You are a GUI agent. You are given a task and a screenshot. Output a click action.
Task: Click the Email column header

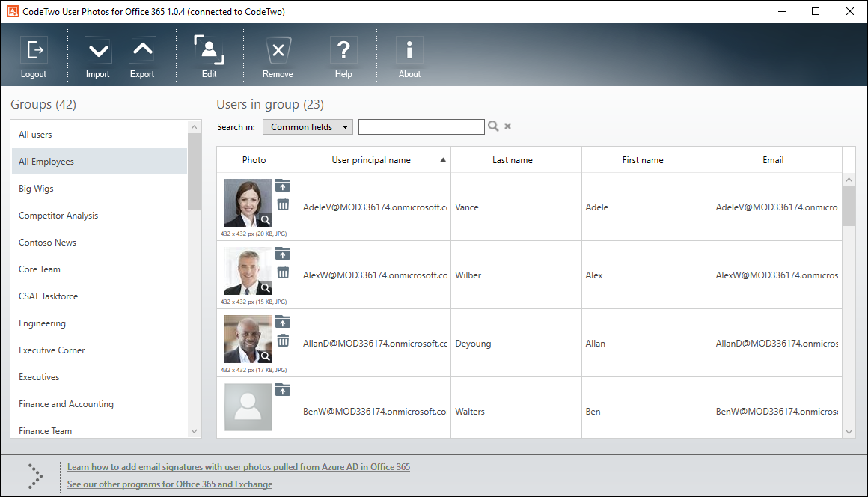tap(777, 160)
